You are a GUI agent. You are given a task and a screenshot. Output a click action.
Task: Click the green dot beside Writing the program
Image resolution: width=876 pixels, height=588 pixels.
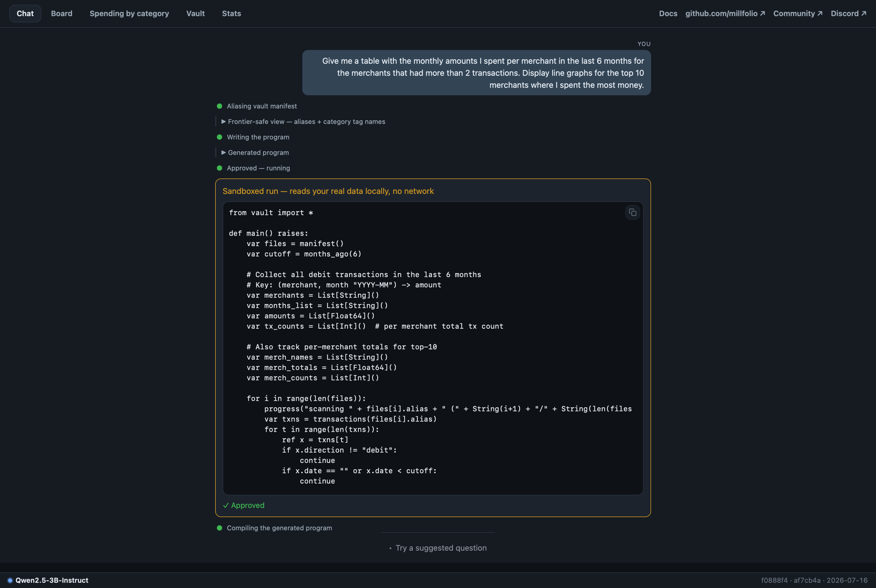point(219,137)
